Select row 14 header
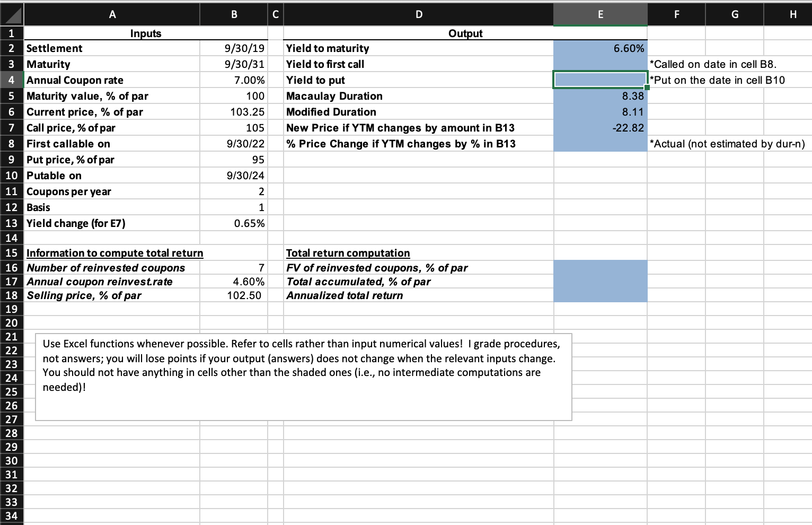Image resolution: width=812 pixels, height=525 pixels. coord(12,238)
